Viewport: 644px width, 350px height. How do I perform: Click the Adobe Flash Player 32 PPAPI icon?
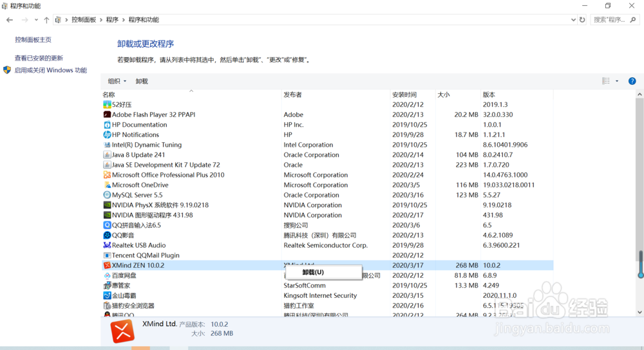click(107, 115)
